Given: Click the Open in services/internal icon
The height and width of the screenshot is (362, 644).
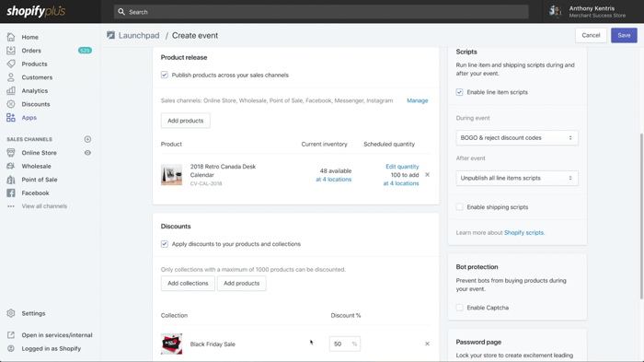Looking at the screenshot, I should point(11,335).
